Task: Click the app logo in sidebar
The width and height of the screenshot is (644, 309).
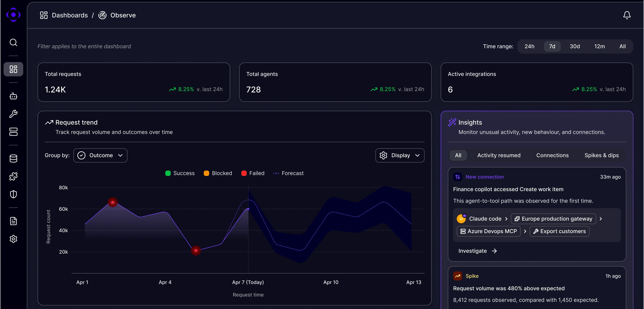Action: [x=14, y=15]
